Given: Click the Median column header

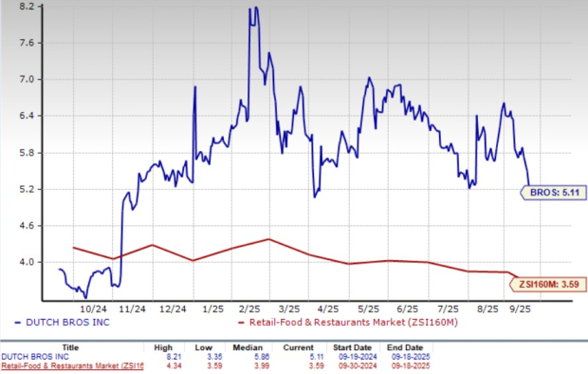Looking at the screenshot, I should (248, 347).
